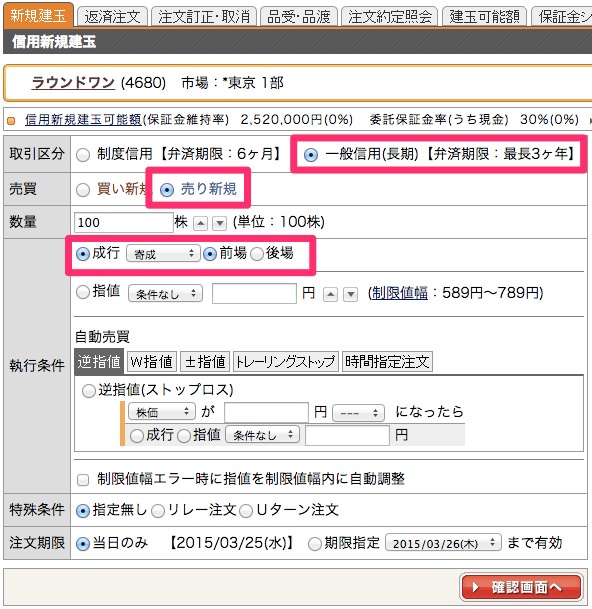Select the 時間指定注文 tab
The image size is (592, 609).
387,362
